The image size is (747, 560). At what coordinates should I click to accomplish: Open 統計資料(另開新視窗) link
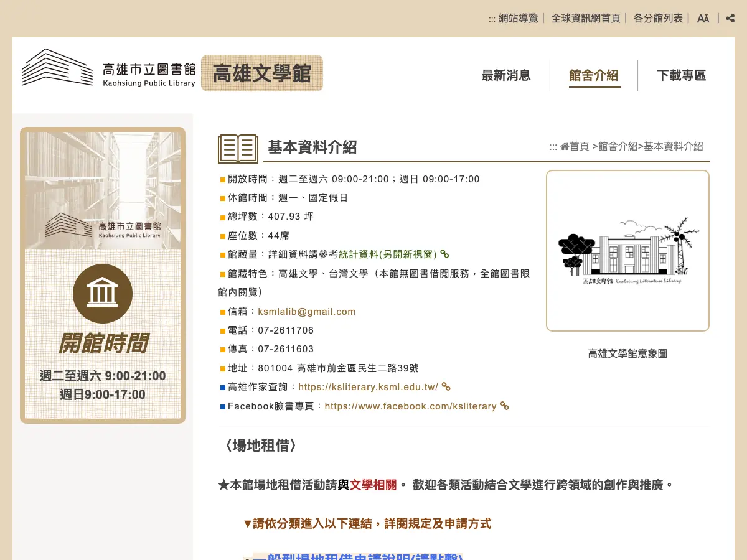point(388,254)
